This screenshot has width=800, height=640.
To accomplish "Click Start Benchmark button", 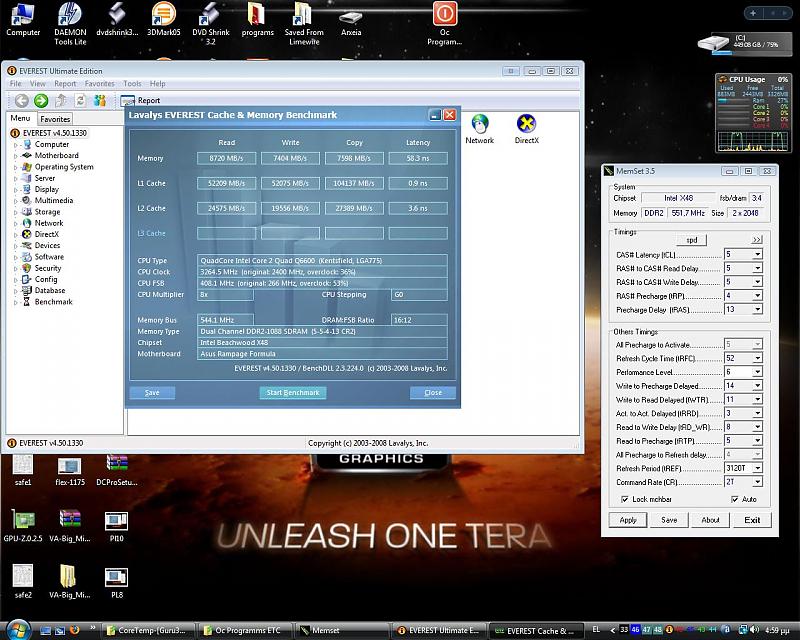I will tap(293, 392).
